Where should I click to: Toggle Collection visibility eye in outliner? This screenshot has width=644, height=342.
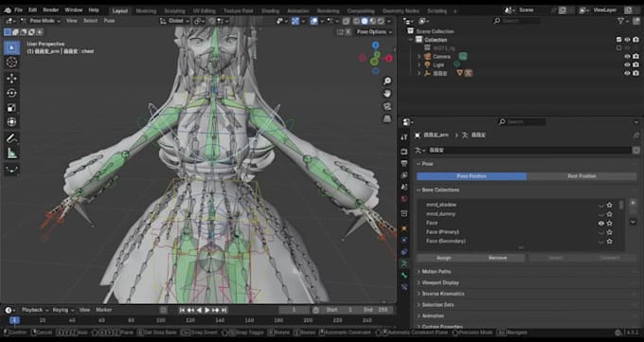(627, 40)
